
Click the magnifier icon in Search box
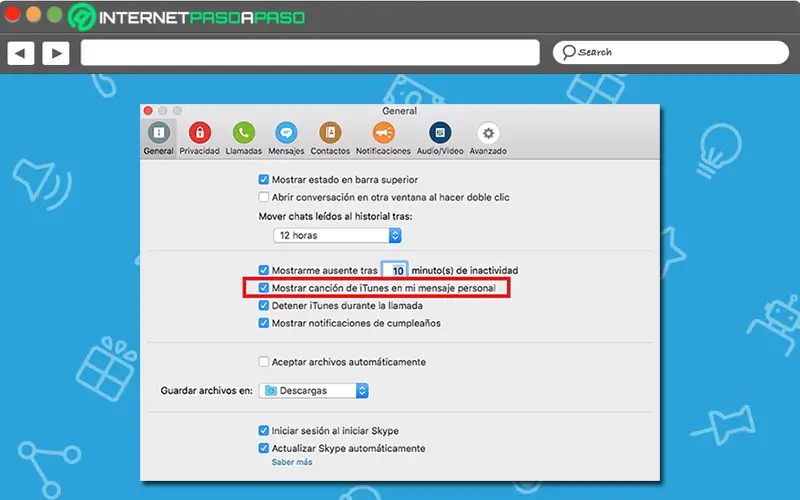tap(568, 52)
